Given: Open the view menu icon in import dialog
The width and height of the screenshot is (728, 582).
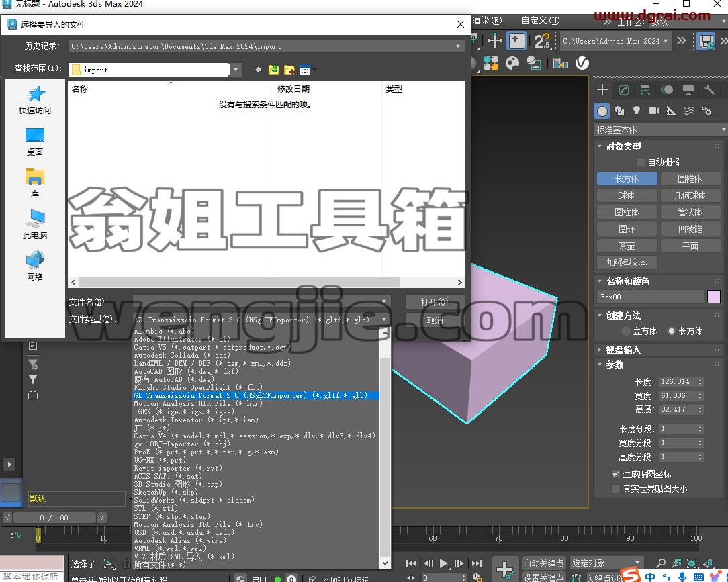Looking at the screenshot, I should 306,70.
